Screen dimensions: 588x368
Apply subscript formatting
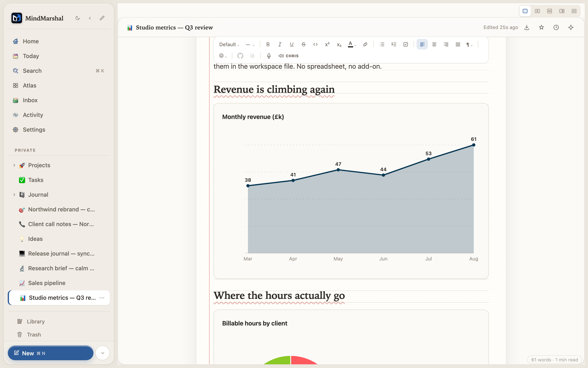coord(339,45)
